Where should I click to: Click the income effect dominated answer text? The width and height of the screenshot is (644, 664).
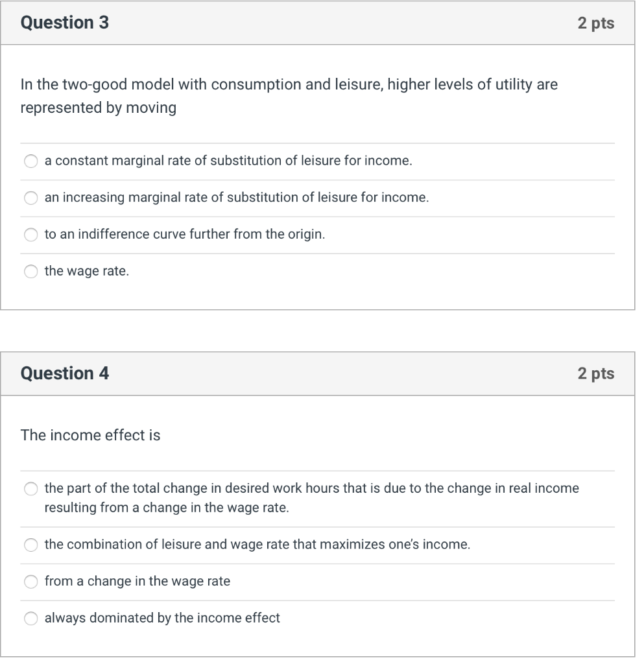(x=161, y=619)
